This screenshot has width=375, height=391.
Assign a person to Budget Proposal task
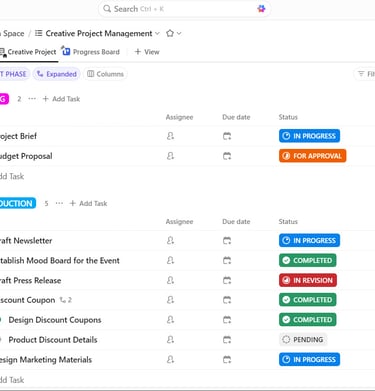click(x=170, y=156)
